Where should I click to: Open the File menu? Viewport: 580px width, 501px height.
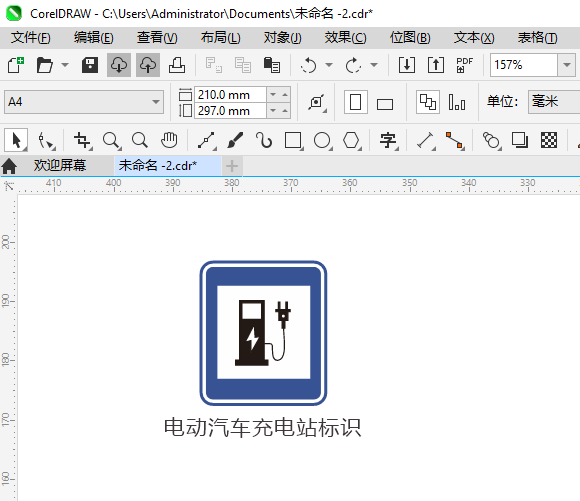[31, 38]
